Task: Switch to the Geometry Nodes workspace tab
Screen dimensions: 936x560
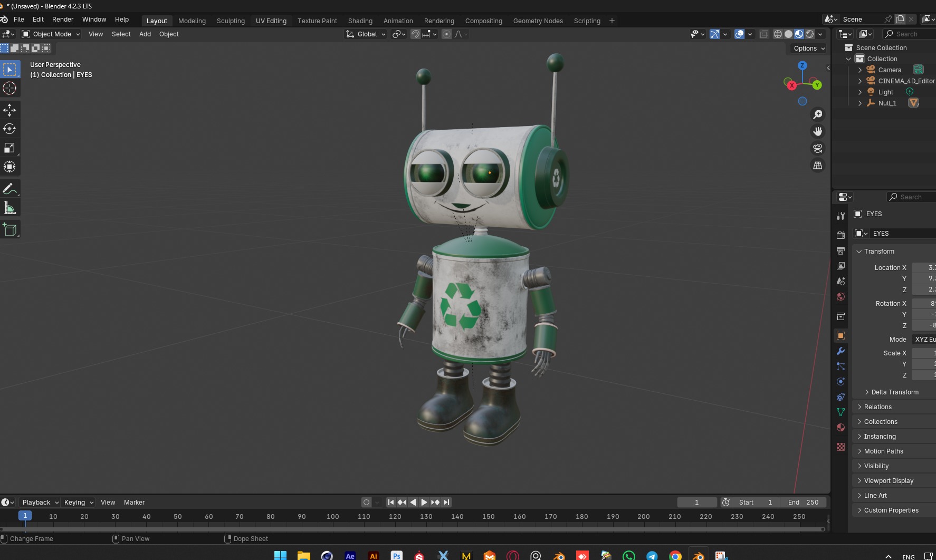Action: (x=538, y=21)
